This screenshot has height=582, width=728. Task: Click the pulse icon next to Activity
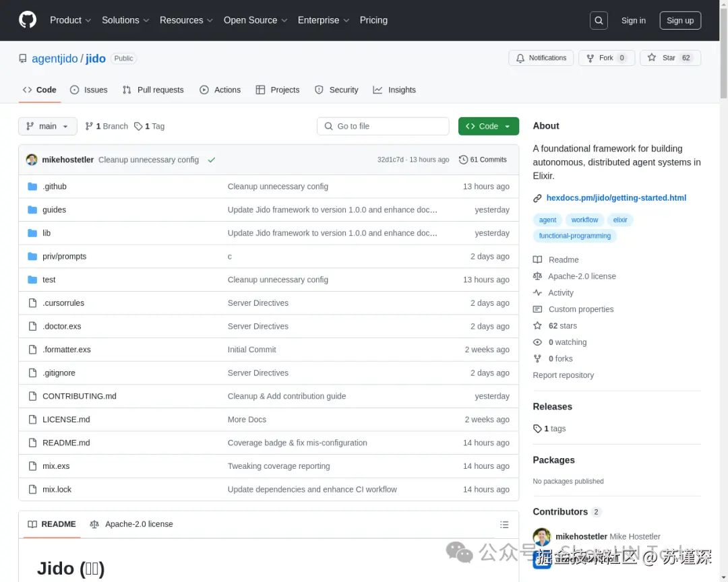pos(537,293)
